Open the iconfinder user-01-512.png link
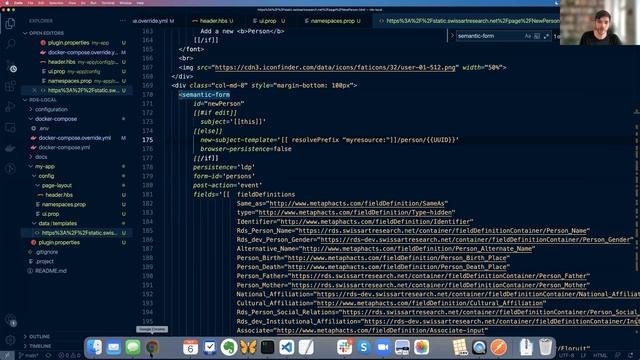640x360 pixels. [335, 67]
